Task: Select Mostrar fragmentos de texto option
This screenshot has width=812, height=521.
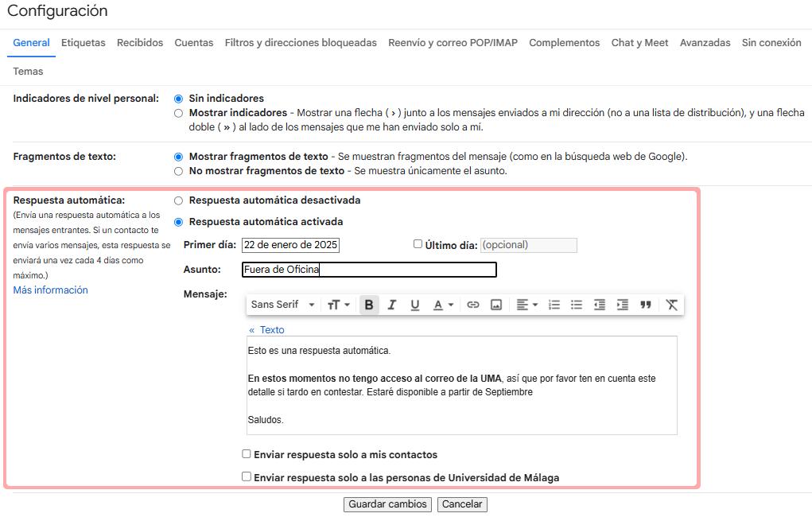Action: tap(179, 157)
